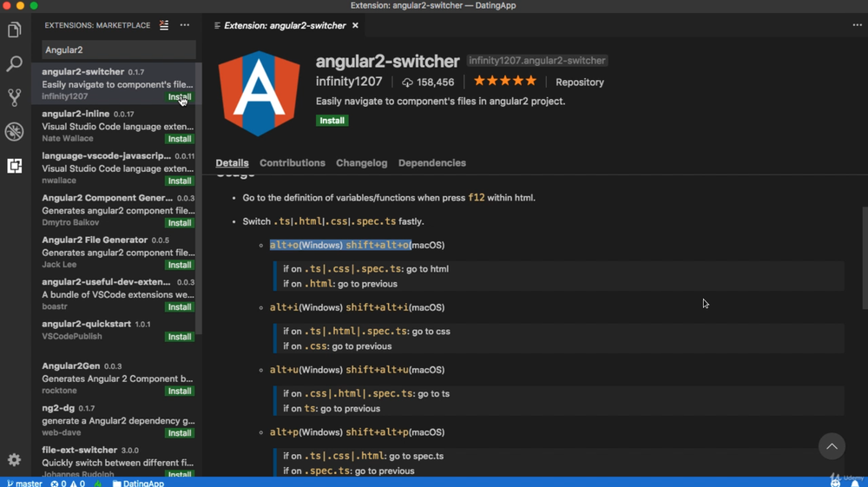Click the master branch in status bar
This screenshot has height=487, width=868.
pyautogui.click(x=25, y=483)
